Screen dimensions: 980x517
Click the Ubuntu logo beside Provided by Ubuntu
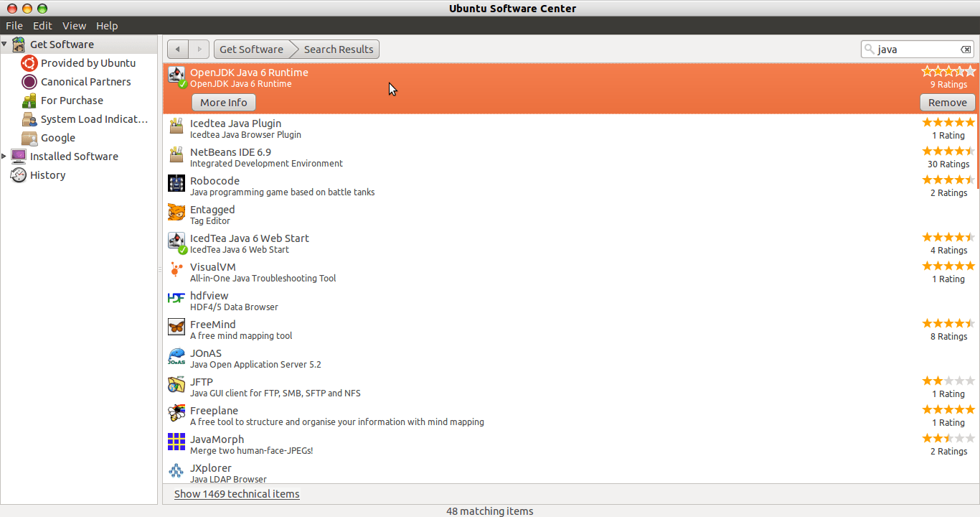coord(29,63)
